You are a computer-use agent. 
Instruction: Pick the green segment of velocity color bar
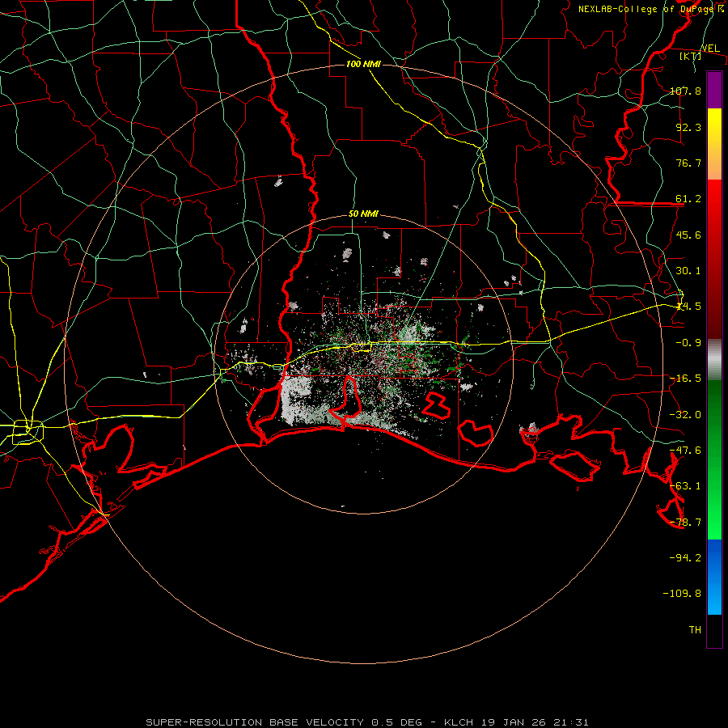[x=714, y=459]
